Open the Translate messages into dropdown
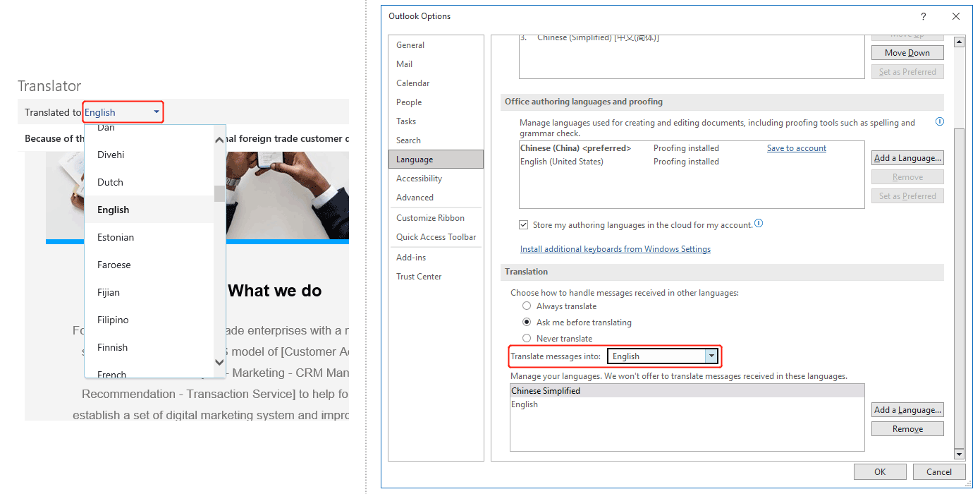The height and width of the screenshot is (494, 980). coord(713,356)
